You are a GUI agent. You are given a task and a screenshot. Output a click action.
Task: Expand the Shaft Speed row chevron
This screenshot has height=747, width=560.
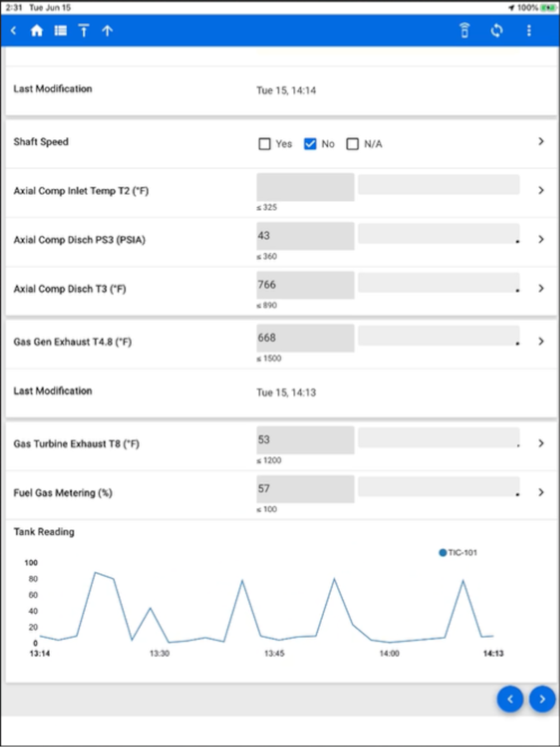pyautogui.click(x=541, y=142)
